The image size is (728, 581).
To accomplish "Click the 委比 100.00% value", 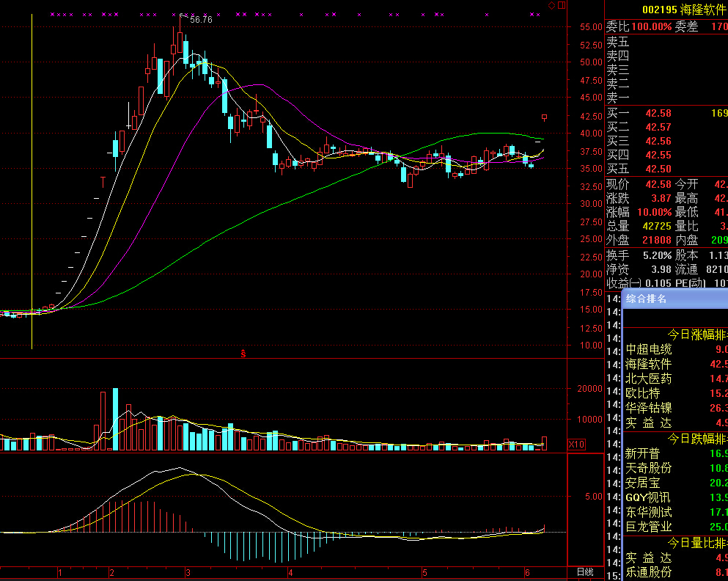I will click(x=652, y=26).
